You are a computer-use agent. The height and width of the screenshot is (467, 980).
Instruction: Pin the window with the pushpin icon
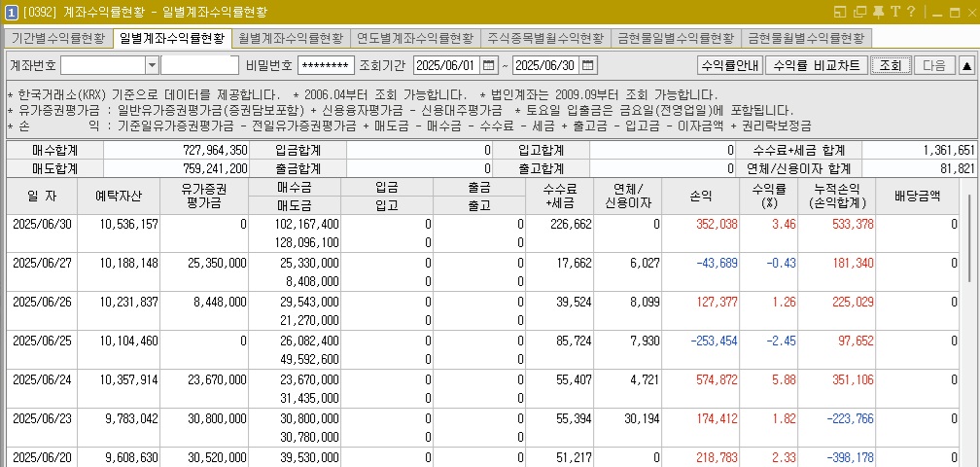(x=878, y=12)
